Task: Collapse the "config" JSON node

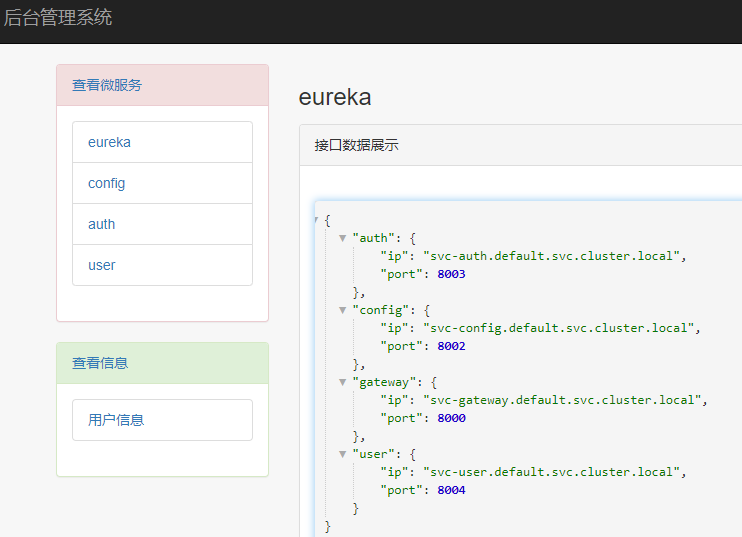Action: [343, 310]
